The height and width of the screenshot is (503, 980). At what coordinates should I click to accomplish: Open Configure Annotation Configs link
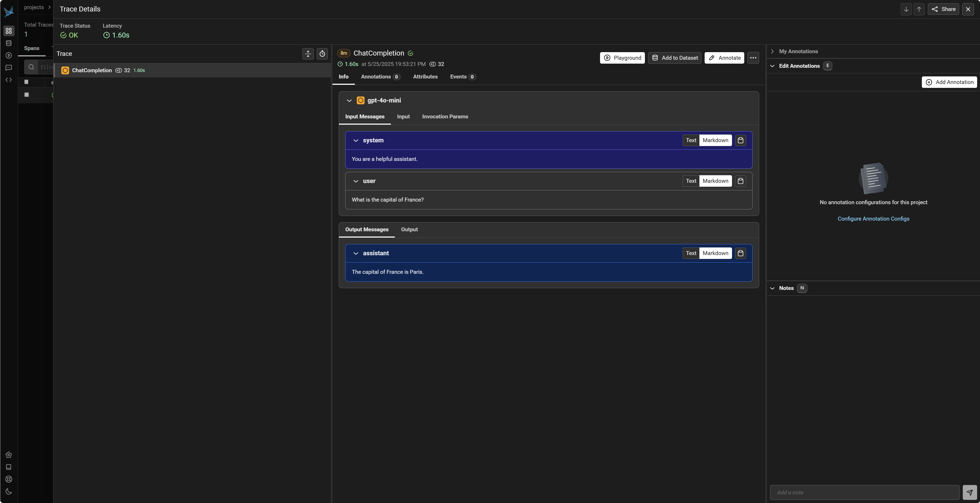tap(873, 219)
